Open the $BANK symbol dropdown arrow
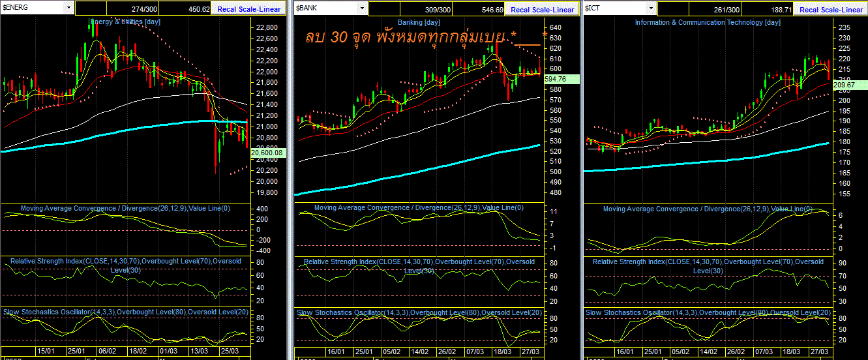Screen dimensions: 868x360 click(x=362, y=8)
